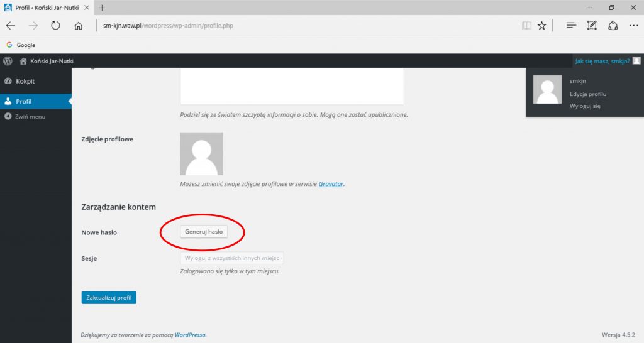Click Zalogowano się tylko w tym miejscu text

click(x=230, y=271)
